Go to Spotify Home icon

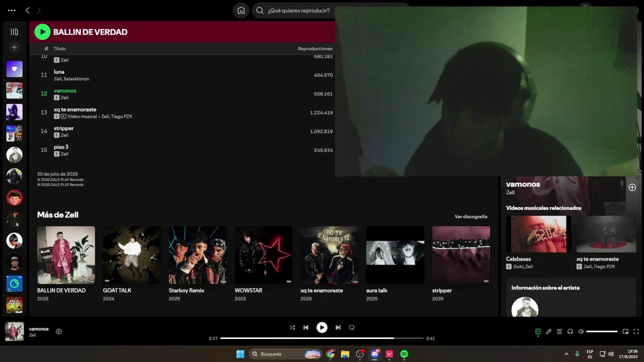pos(241,11)
